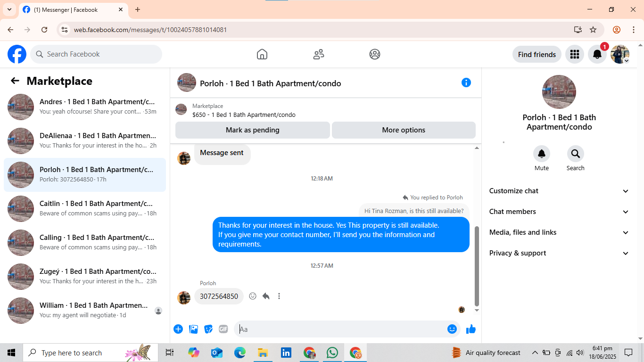The height and width of the screenshot is (362, 644).
Task: Reply to the 3072564850 message
Action: pyautogui.click(x=266, y=296)
